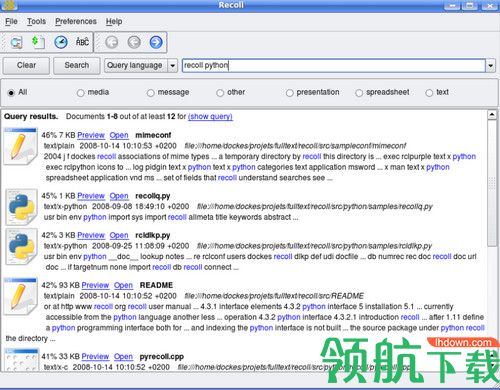
Task: Preview the recollq.py result
Action: click(x=91, y=196)
